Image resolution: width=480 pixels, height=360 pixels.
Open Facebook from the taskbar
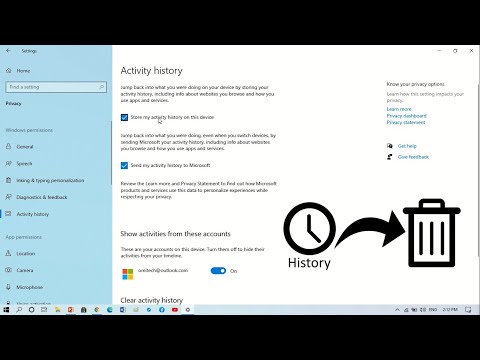click(162, 310)
